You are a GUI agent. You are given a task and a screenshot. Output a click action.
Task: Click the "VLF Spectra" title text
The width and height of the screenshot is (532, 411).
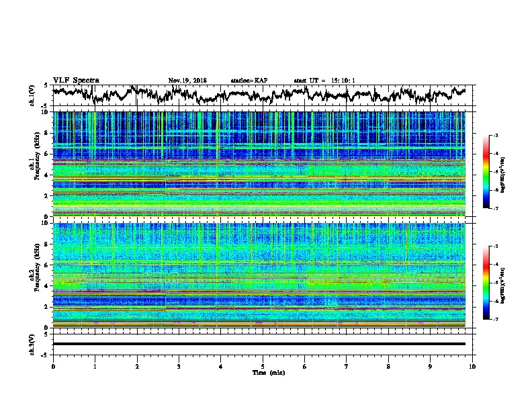click(76, 81)
